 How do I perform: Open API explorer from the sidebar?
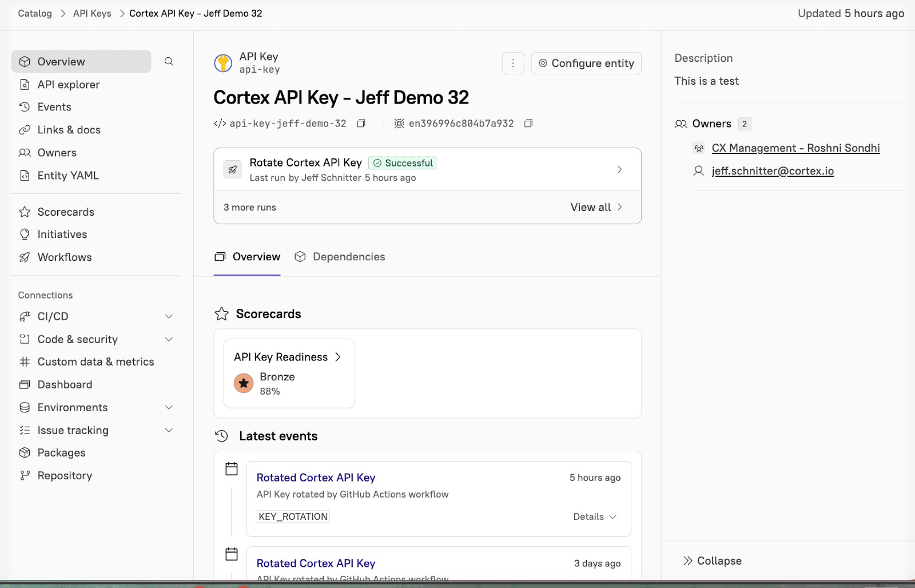click(x=68, y=85)
